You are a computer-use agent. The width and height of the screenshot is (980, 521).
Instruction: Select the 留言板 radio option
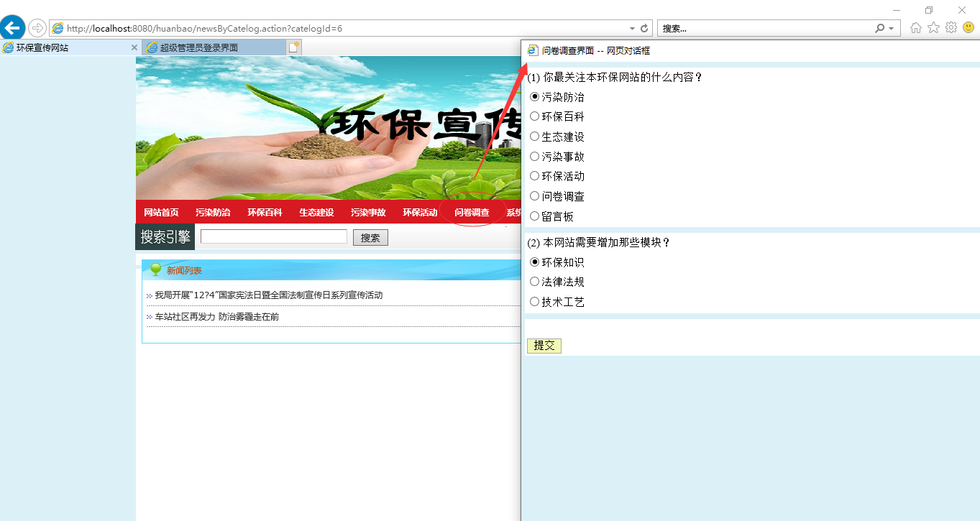click(x=534, y=216)
